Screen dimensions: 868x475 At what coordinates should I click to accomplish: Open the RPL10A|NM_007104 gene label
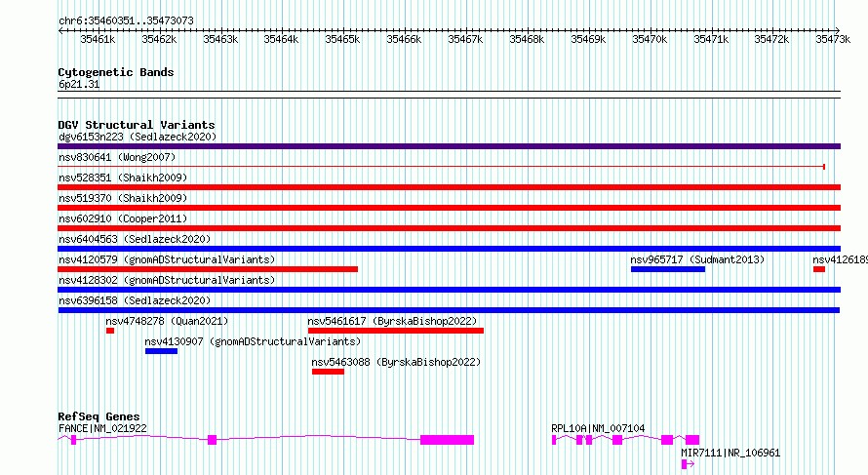598,428
